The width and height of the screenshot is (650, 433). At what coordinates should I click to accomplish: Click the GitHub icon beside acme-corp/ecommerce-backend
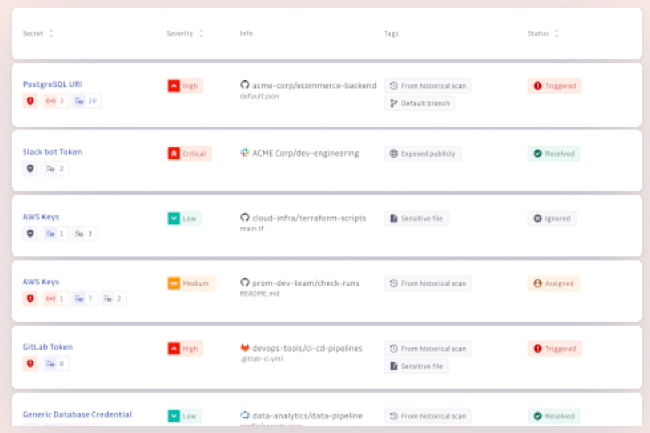(244, 86)
